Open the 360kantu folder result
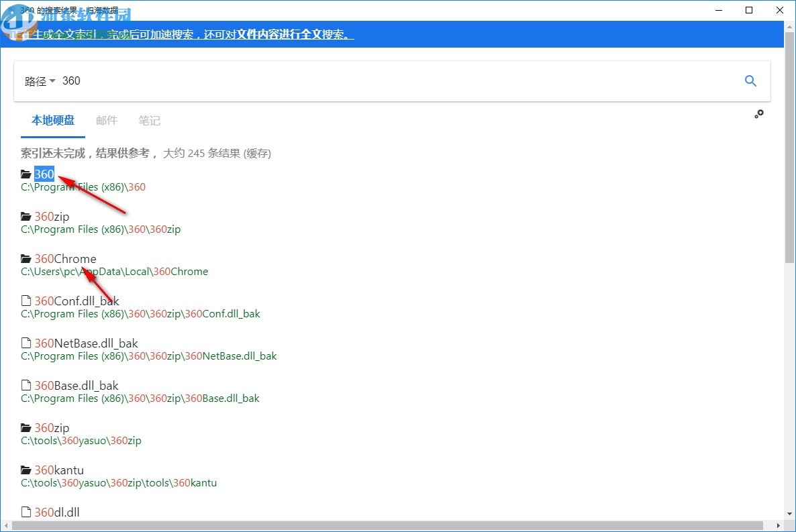The height and width of the screenshot is (532, 796). pyautogui.click(x=59, y=470)
